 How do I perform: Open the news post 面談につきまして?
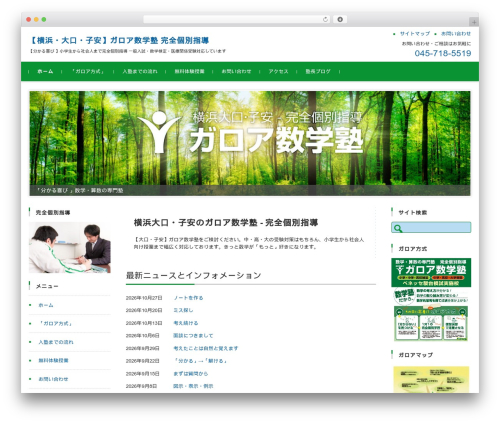[x=193, y=336]
